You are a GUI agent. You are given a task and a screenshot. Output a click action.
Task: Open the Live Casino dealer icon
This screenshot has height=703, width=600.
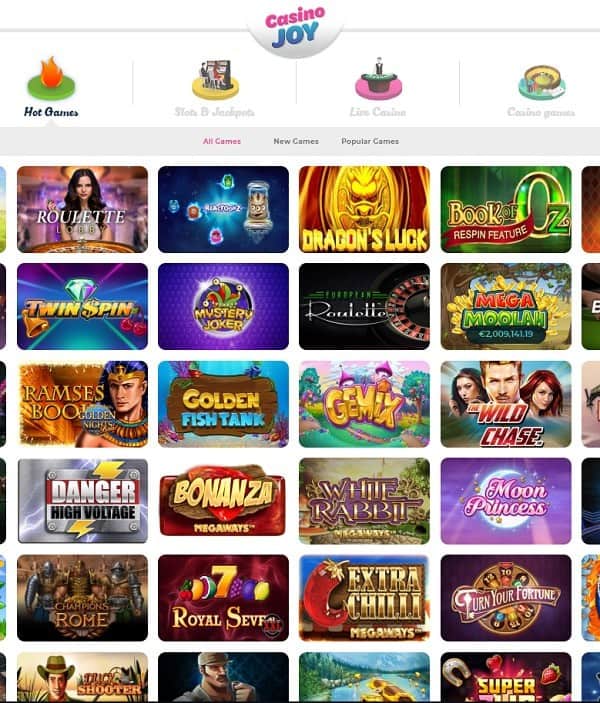[x=378, y=79]
